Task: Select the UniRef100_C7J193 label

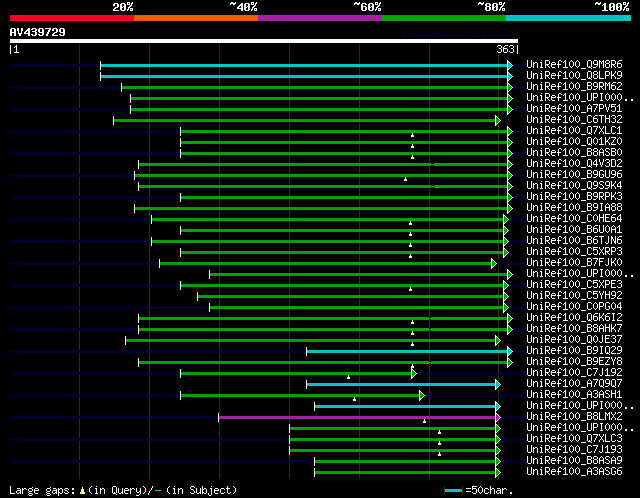Action: 574,449
